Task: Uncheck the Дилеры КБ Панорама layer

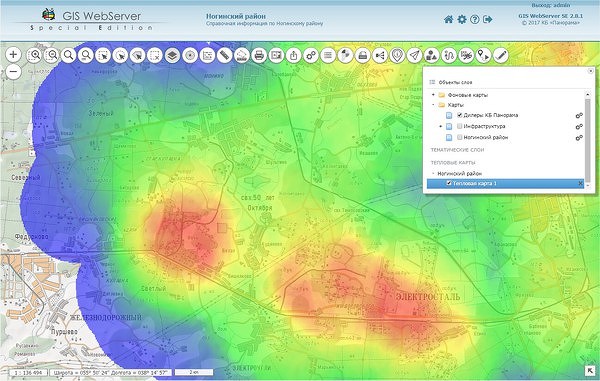Action: tap(460, 115)
